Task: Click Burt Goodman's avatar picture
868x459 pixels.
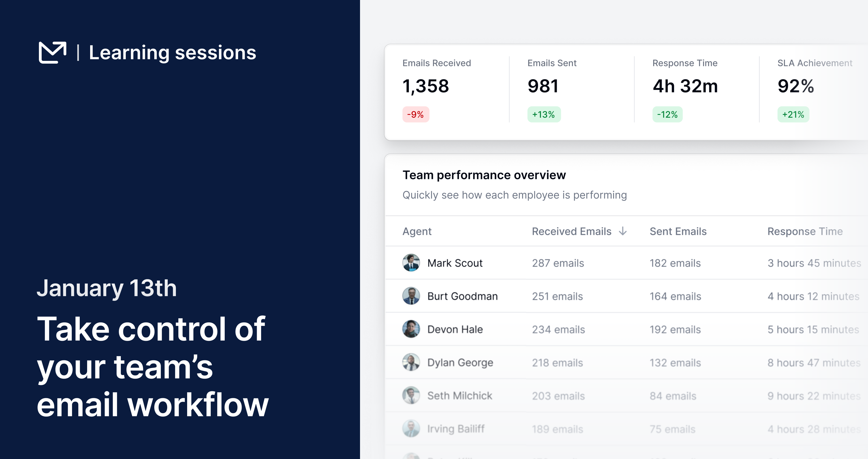Action: 411,296
